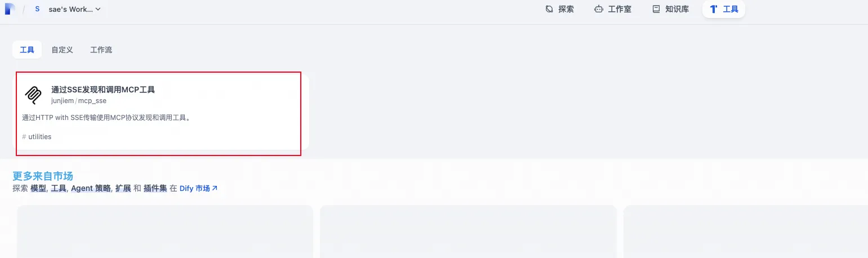Viewport: 868px width, 258px height.
Task: Open 知识库 via the book icon
Action: (656, 9)
